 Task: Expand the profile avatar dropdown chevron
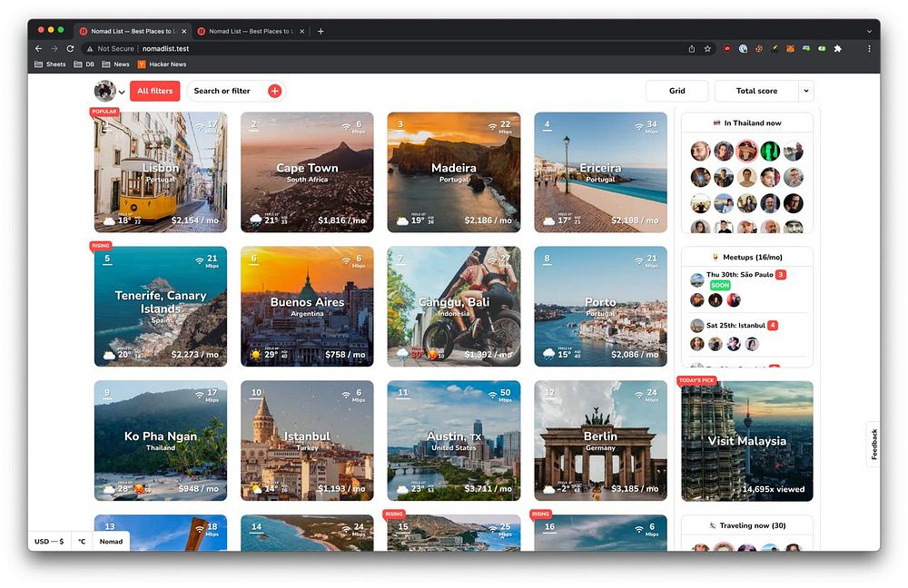click(x=122, y=92)
